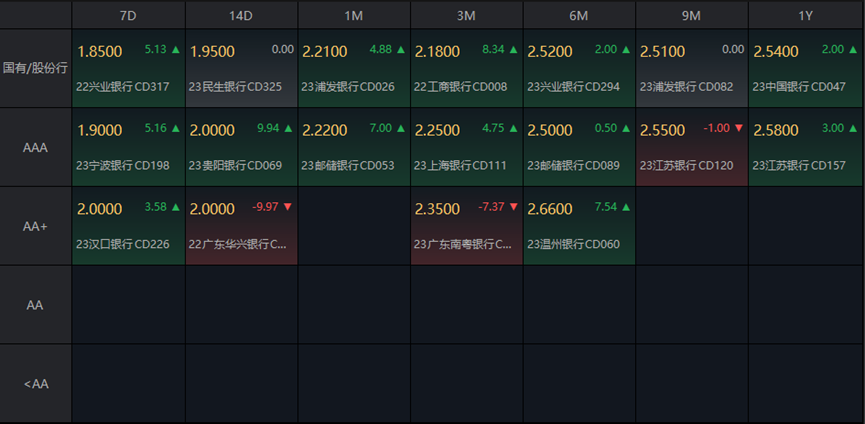Open the 22工商银行CD008 cell
Image resolution: width=865 pixels, height=424 pixels.
click(x=467, y=68)
